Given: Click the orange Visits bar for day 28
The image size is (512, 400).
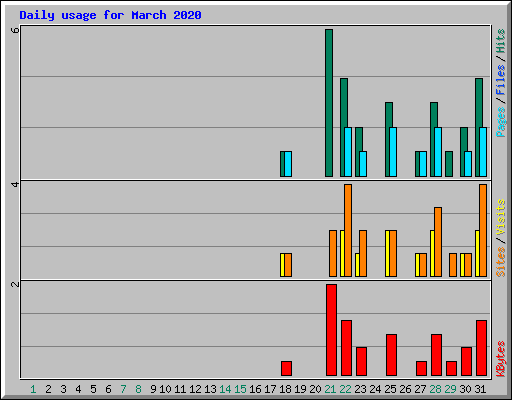Looking at the screenshot, I should (438, 242).
